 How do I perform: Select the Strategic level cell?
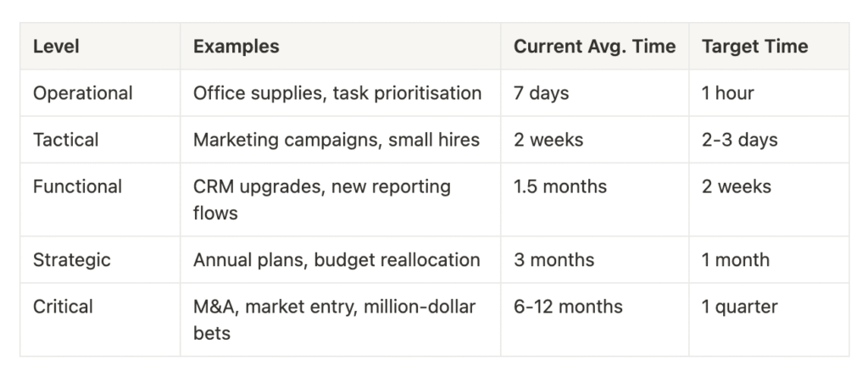point(100,259)
